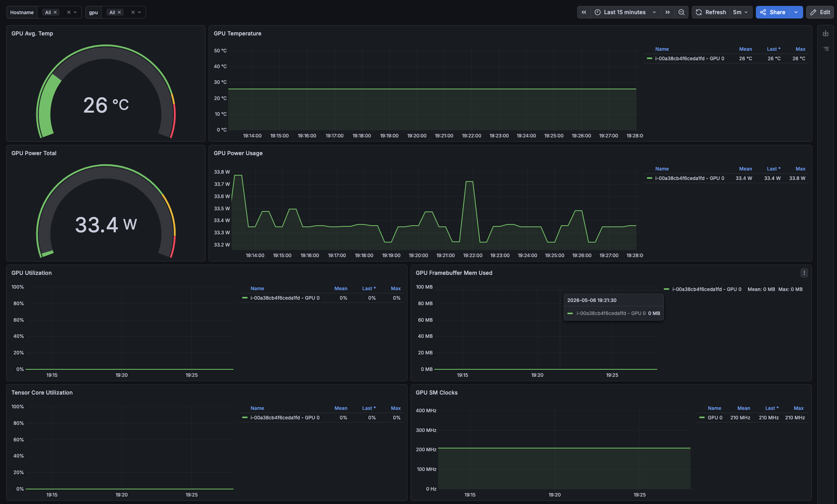This screenshot has height=504, width=837.
Task: Shift time range backward with double-left arrows
Action: (584, 12)
